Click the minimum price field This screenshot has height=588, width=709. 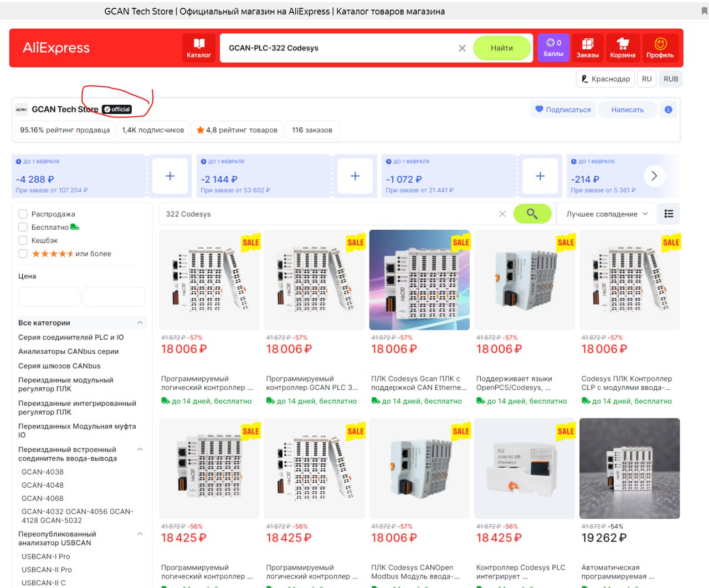coord(49,297)
